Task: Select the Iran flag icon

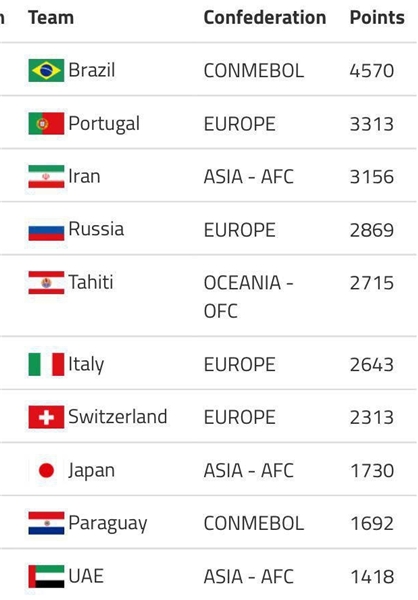Action: (x=46, y=176)
